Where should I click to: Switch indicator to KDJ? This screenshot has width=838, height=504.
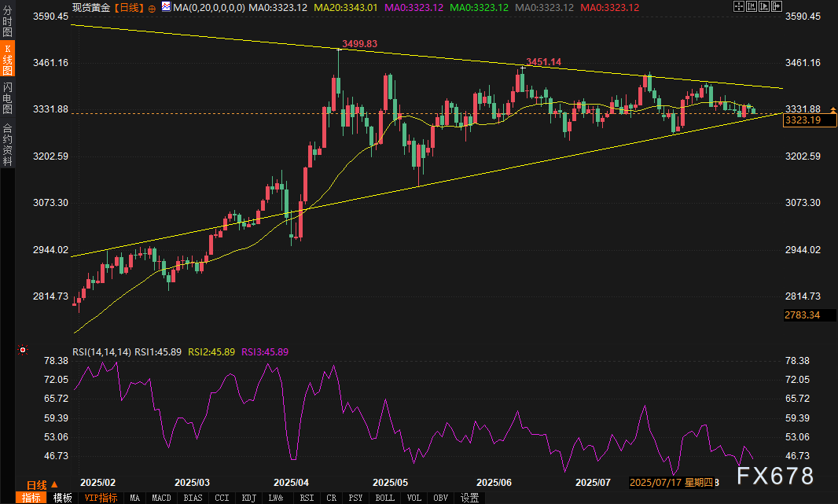(x=249, y=498)
